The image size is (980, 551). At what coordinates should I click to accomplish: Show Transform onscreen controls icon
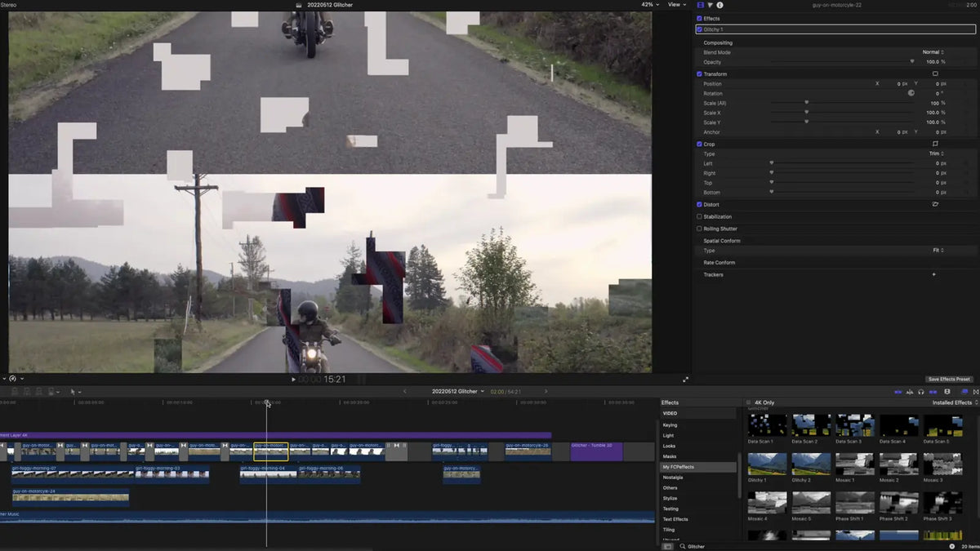(x=935, y=73)
